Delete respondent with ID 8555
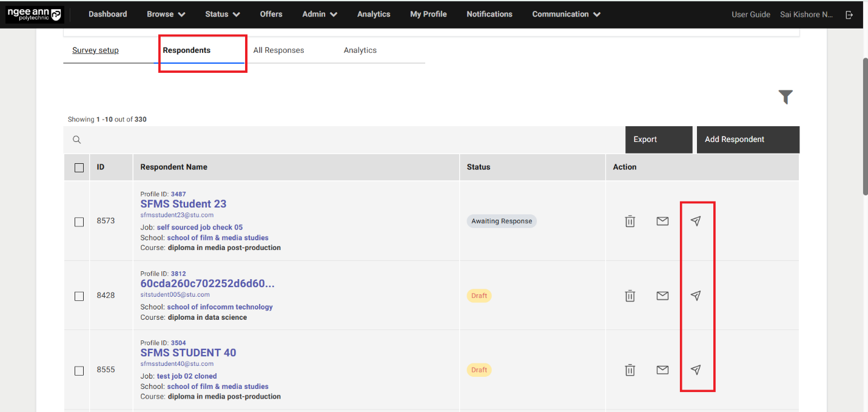 click(x=630, y=370)
